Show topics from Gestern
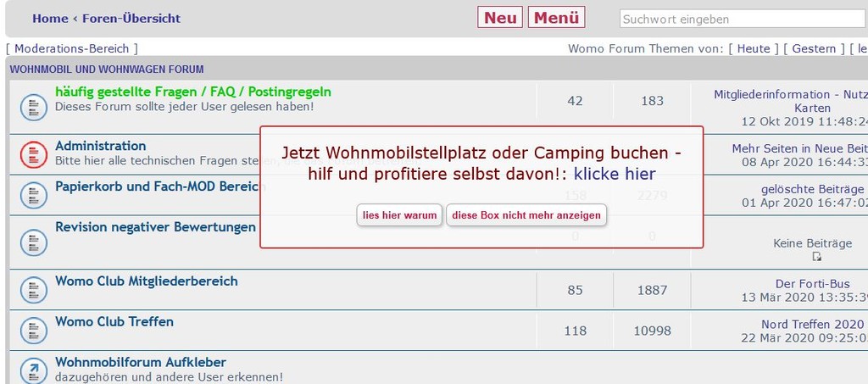 point(814,48)
